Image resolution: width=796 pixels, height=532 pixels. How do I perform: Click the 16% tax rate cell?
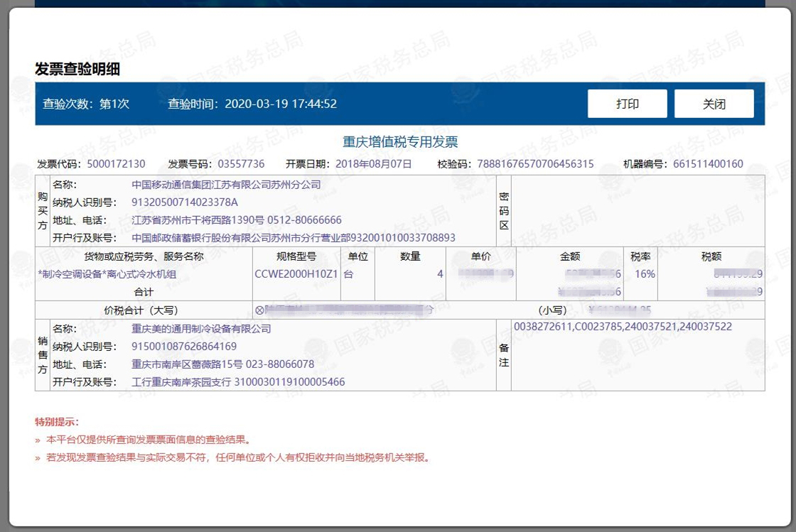645,274
